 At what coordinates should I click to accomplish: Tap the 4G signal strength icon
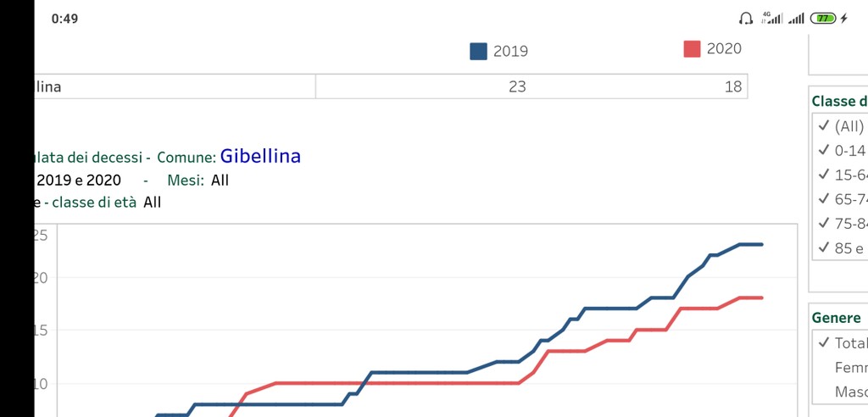[x=771, y=18]
